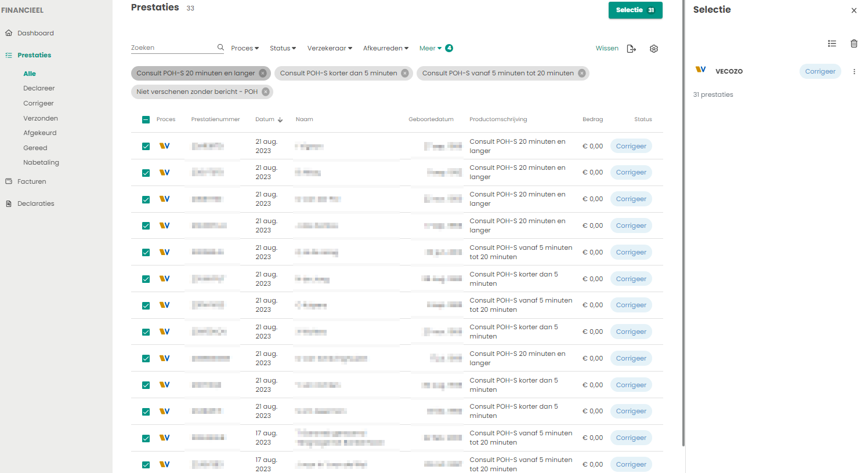
Task: Open table settings gear icon
Action: (654, 49)
